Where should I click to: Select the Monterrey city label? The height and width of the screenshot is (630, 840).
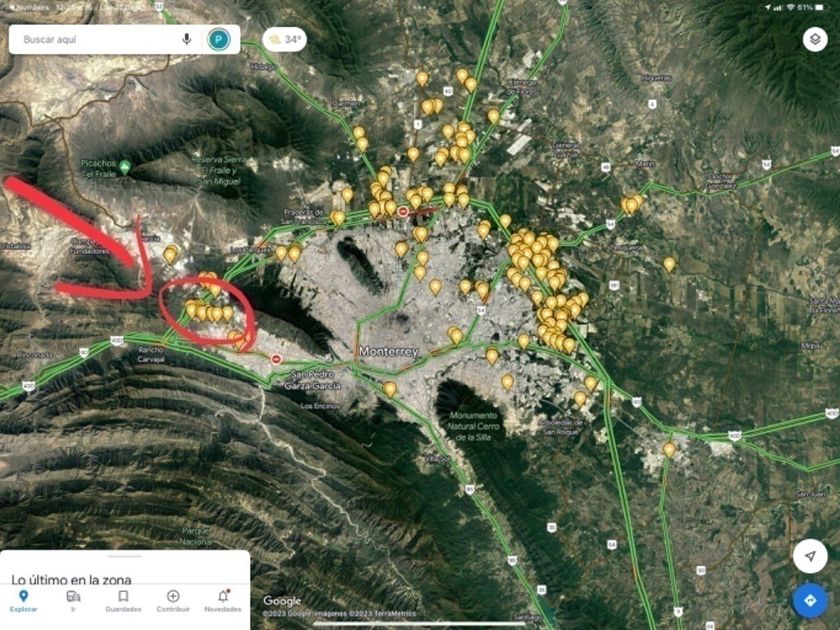[388, 351]
